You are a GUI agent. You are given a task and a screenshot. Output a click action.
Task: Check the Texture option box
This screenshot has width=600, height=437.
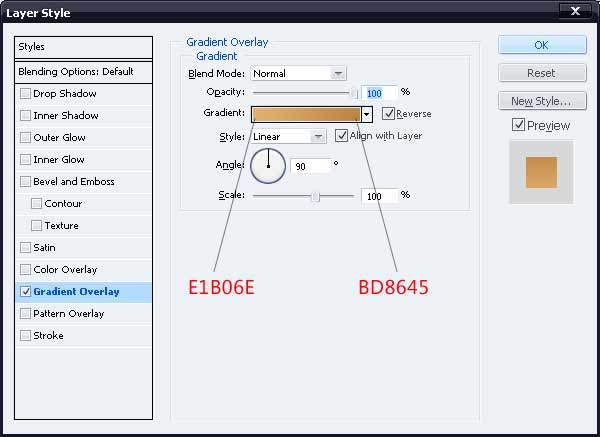[x=36, y=225]
